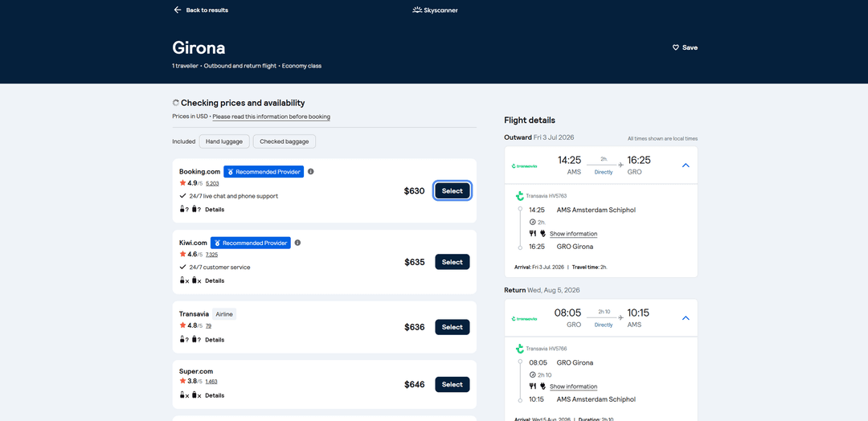Click the 'Girona' page heading
This screenshot has width=868, height=421.
click(199, 47)
